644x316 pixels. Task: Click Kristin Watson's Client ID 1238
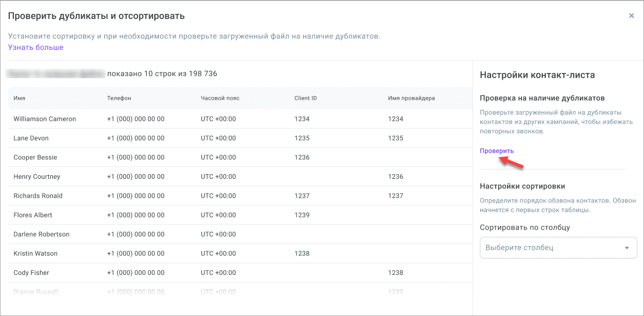point(302,253)
